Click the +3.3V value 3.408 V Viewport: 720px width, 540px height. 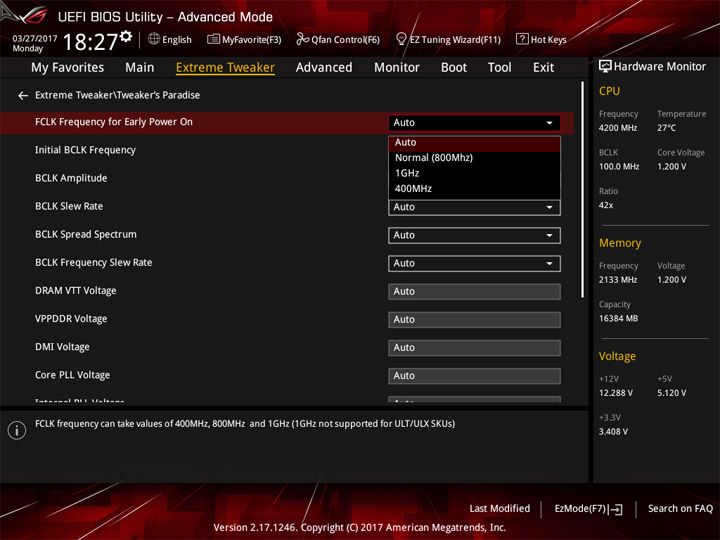[613, 432]
